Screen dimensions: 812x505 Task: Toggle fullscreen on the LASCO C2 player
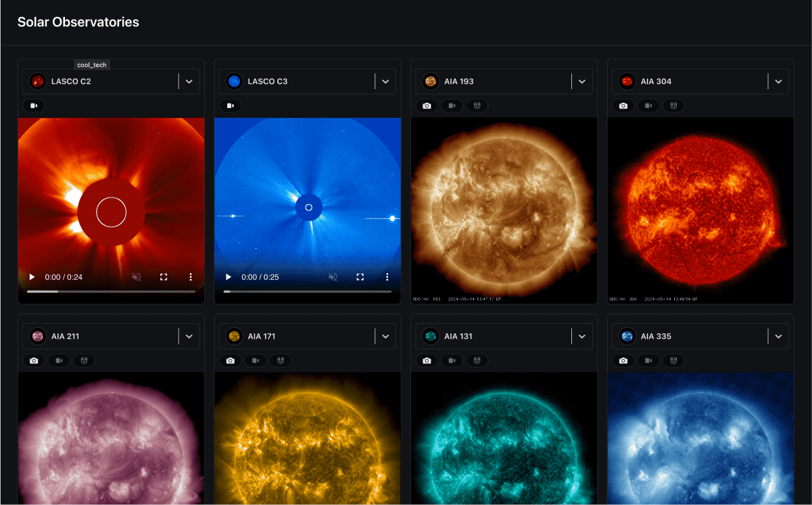[163, 276]
